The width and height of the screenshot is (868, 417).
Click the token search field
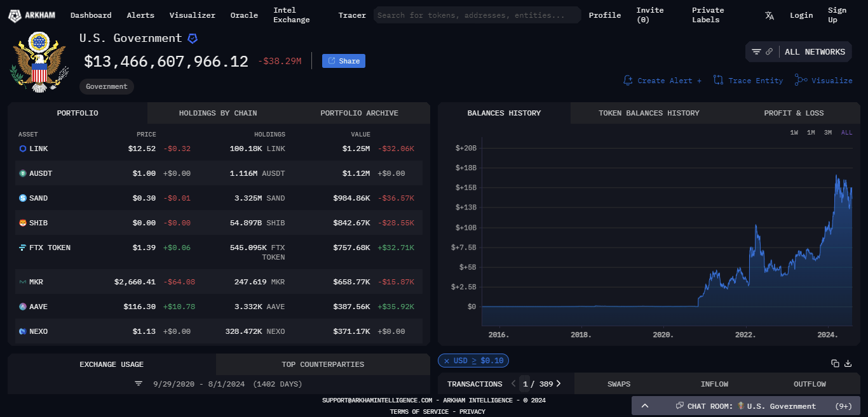pos(477,15)
